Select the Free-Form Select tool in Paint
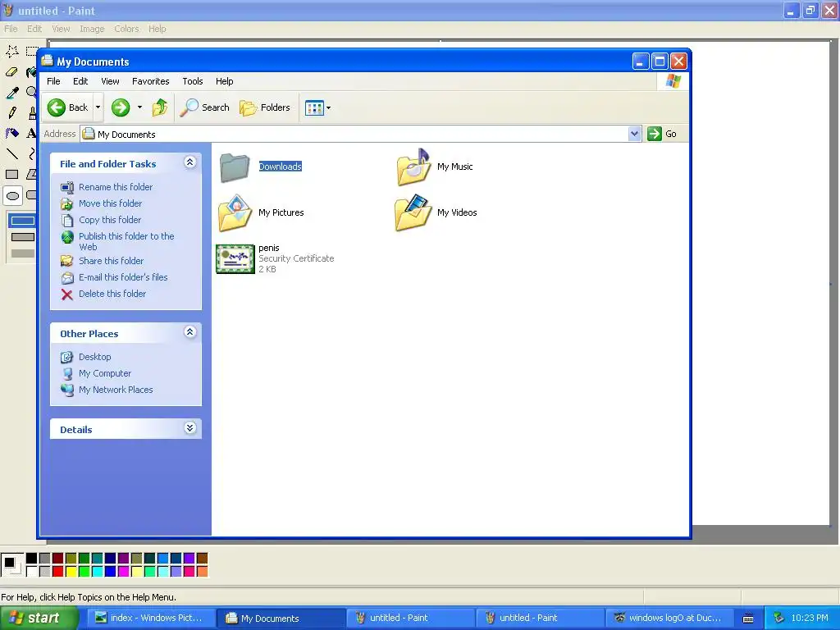Image resolution: width=840 pixels, height=630 pixels. pos(12,52)
